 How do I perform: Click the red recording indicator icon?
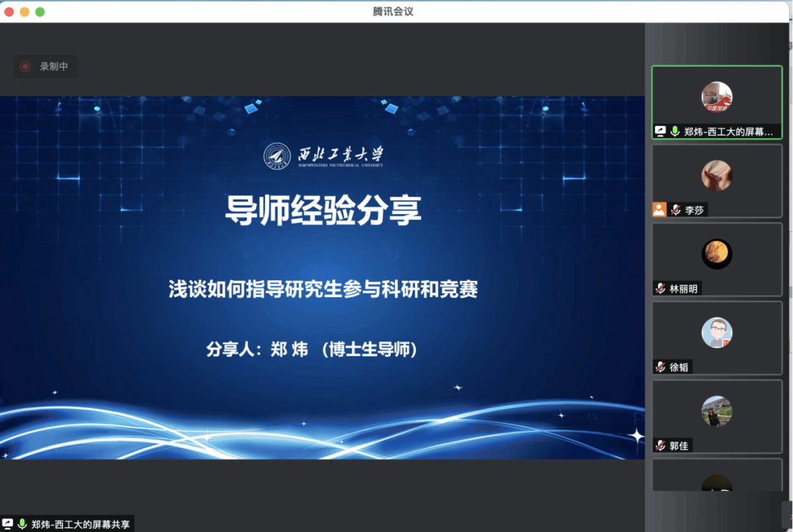25,67
